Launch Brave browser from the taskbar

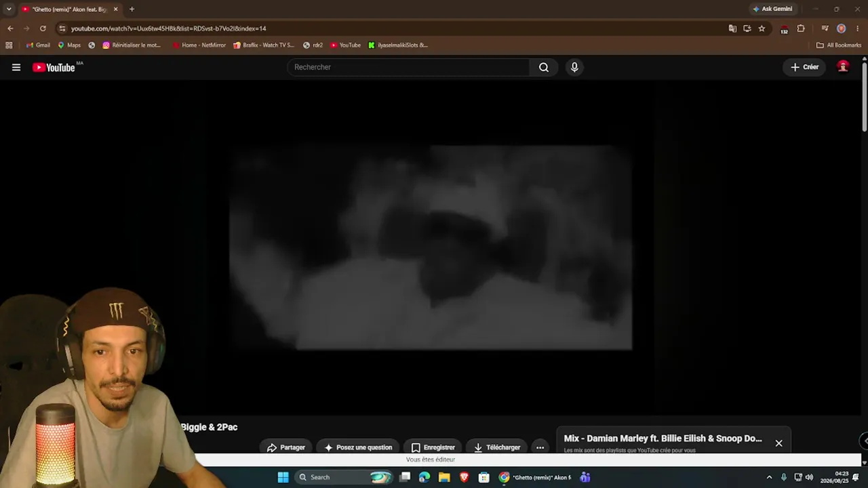(464, 477)
